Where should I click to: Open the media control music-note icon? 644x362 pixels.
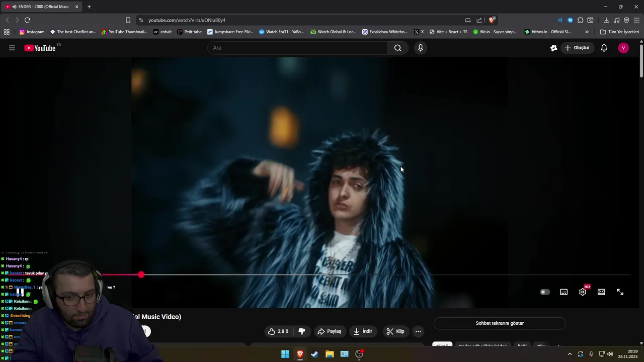pyautogui.click(x=616, y=20)
